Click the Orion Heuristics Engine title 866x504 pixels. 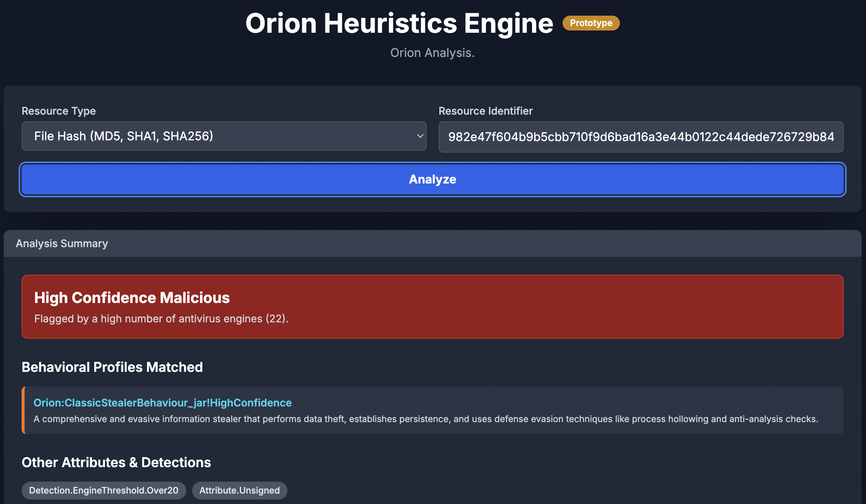coord(399,23)
